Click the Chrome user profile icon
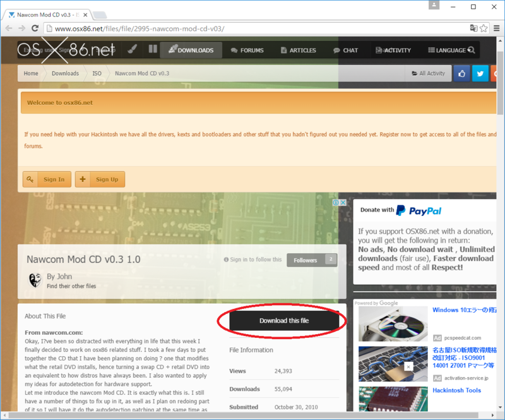505x420 pixels. pyautogui.click(x=434, y=5)
